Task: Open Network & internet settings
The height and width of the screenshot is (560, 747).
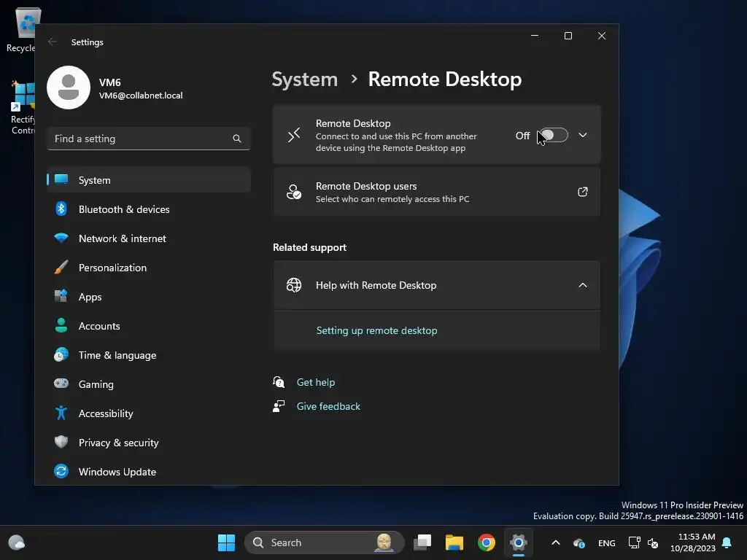Action: 149,238
